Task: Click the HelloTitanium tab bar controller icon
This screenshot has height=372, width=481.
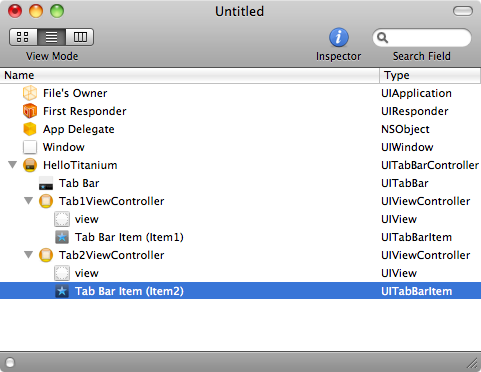Action: [30, 165]
